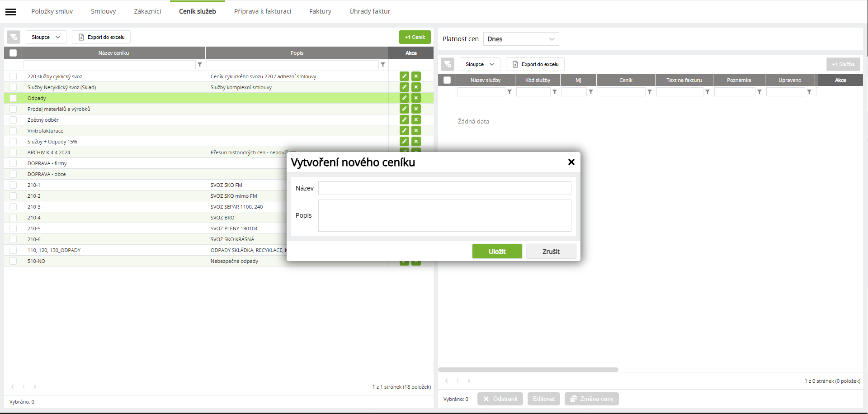Viewport: 868px width, 414px height.
Task: Click the horizontal scrollbar in services panel
Action: [528, 370]
